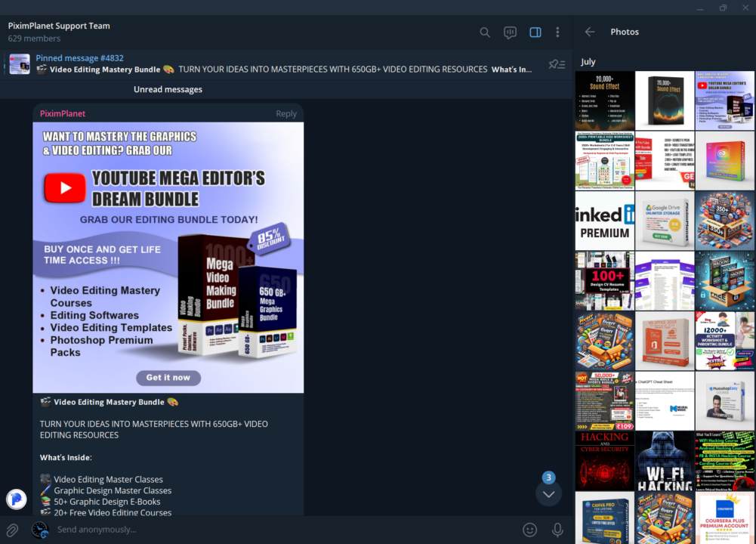Image resolution: width=756 pixels, height=544 pixels.
Task: Click the 629 members count
Action: (x=34, y=39)
